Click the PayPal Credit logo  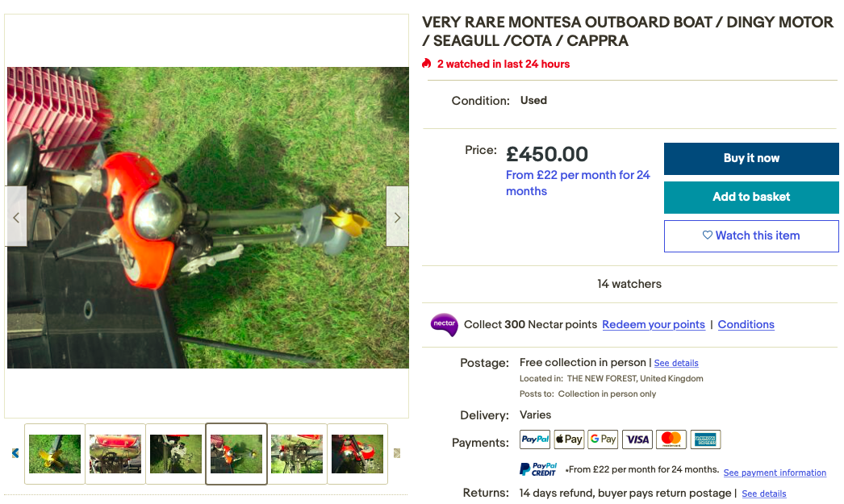point(538,469)
